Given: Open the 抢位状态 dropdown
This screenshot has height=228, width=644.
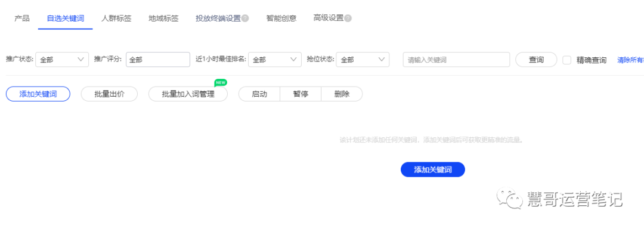Looking at the screenshot, I should (x=363, y=60).
